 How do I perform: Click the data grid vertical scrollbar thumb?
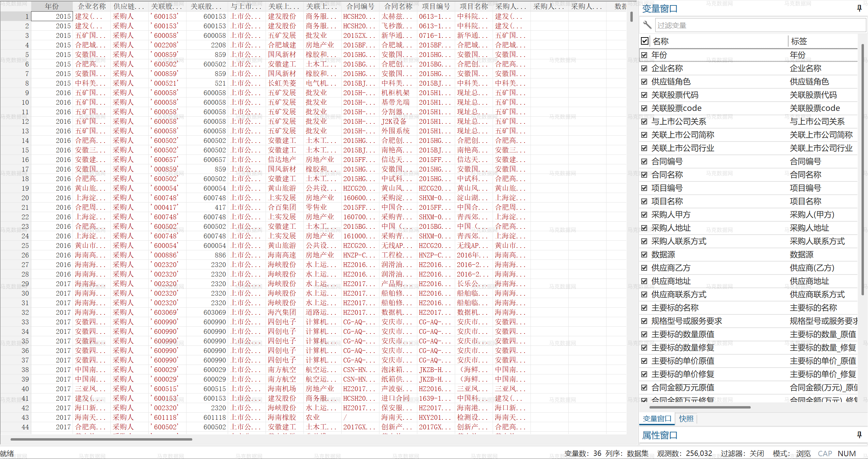tap(631, 16)
